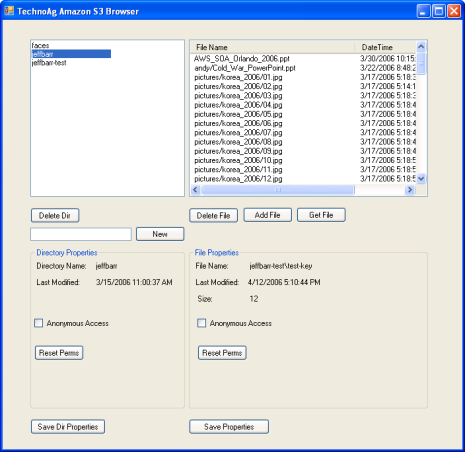Click the Get File button
This screenshot has width=465, height=452.
321,215
